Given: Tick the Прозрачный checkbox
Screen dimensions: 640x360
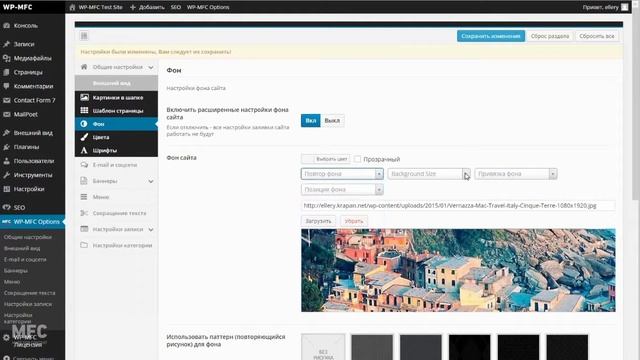Looking at the screenshot, I should point(358,159).
